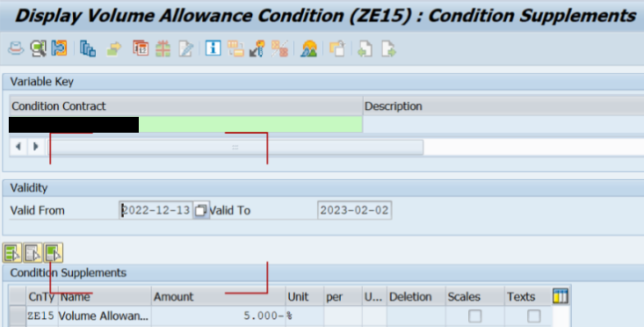
Task: Open the magnifier details icon in toolbar
Action: click(38, 48)
